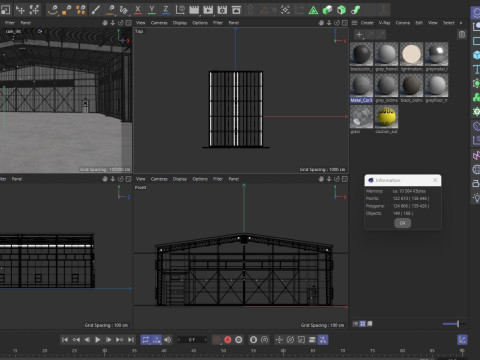Image resolution: width=480 pixels, height=360 pixels.
Task: Switch Material Manager to grid view
Action: [x=362, y=323]
